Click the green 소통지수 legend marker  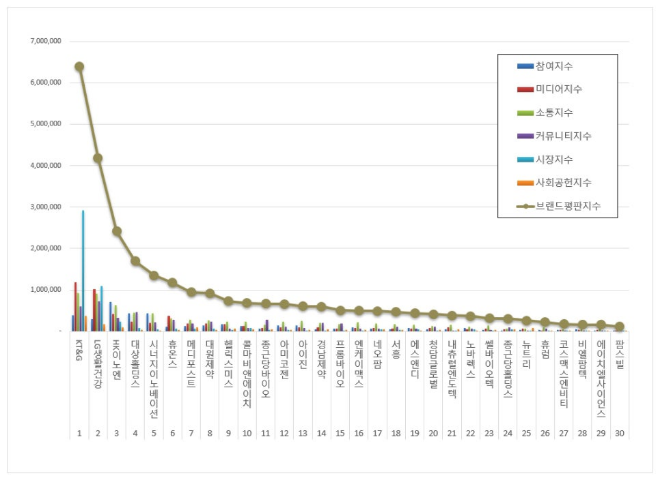pos(524,113)
